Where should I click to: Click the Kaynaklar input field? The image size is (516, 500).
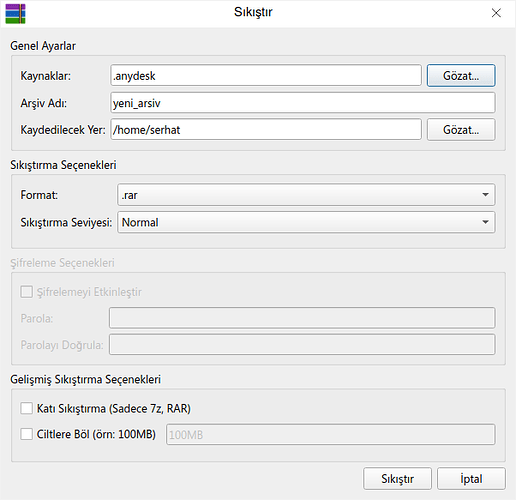coord(266,76)
